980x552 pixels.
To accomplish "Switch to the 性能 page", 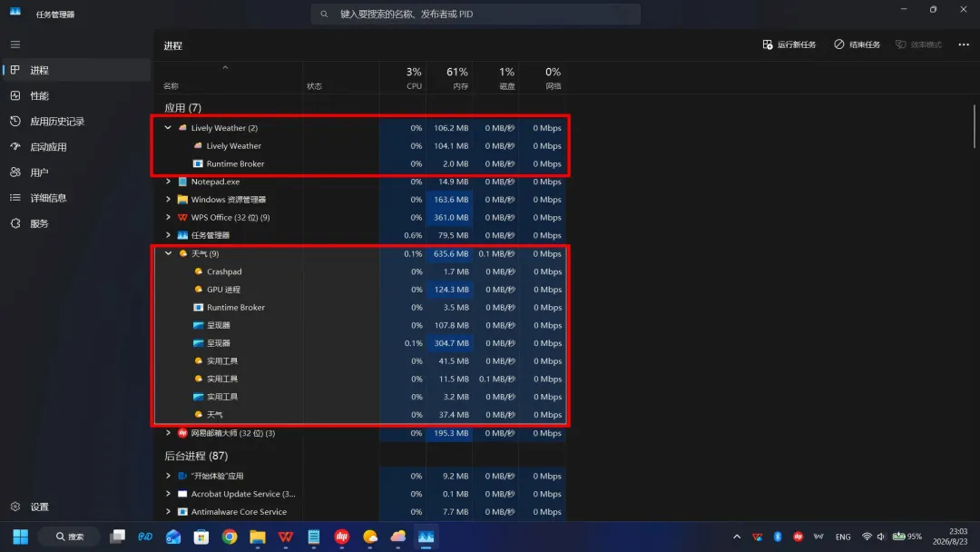I will 76,95.
